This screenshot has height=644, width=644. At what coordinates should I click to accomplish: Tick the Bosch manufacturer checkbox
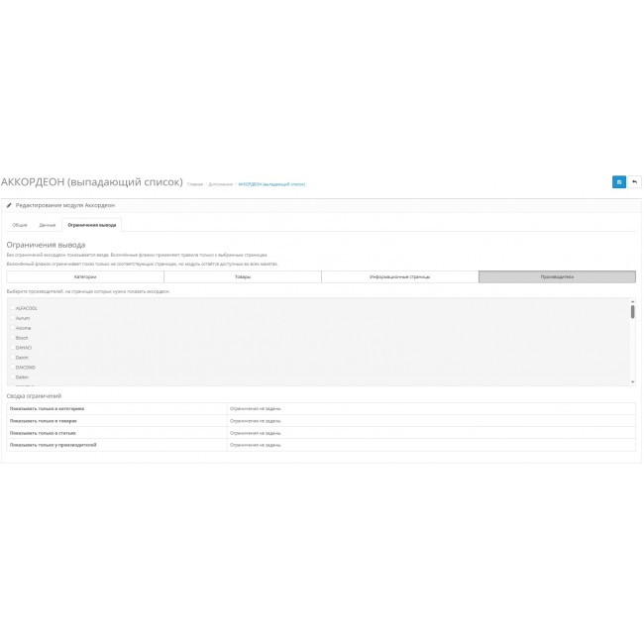[x=12, y=338]
